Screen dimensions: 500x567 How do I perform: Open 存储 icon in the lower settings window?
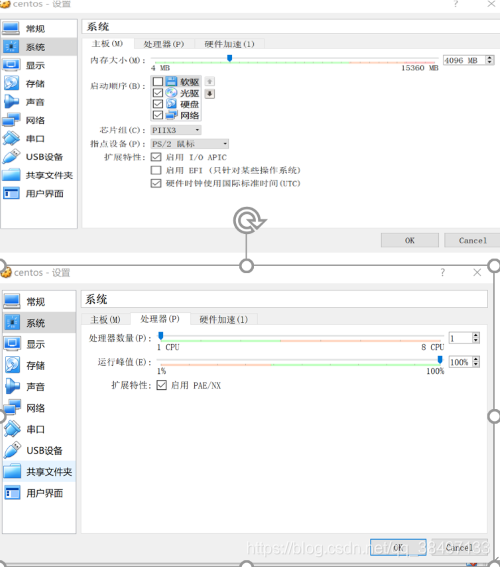(x=12, y=365)
